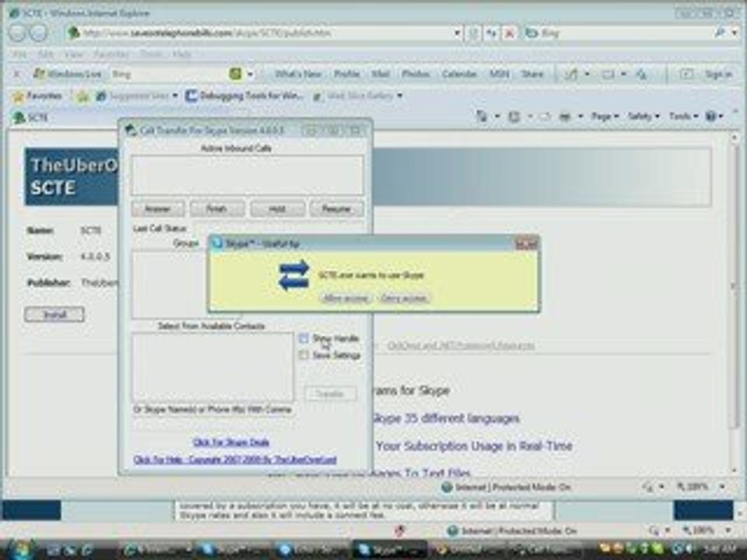Click Photos on Live toolbar
Viewport: 747px width, 560px height.
tap(416, 74)
